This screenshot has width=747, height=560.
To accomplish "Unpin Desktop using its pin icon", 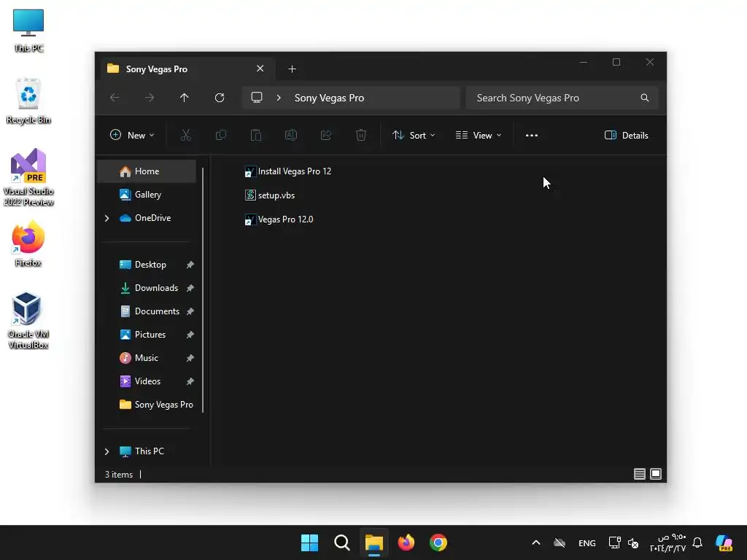I will pyautogui.click(x=190, y=265).
